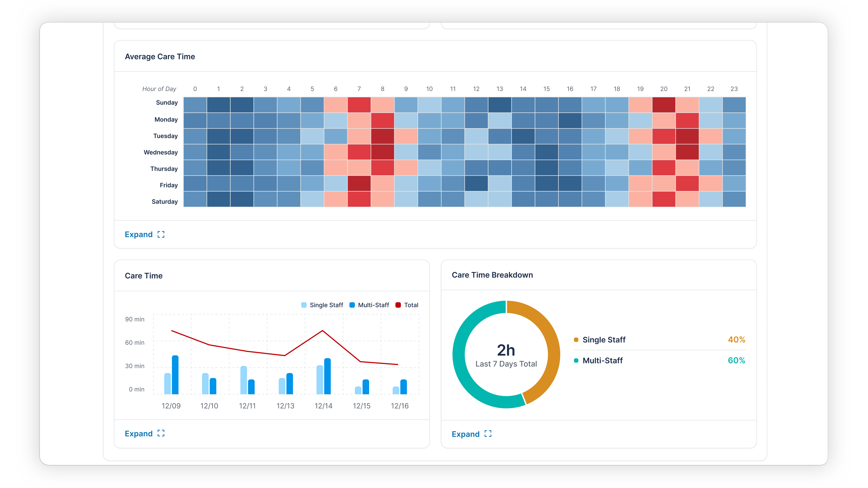The image size is (868, 488).
Task: Click teal Multi-Staff dot in breakdown
Action: pos(576,360)
